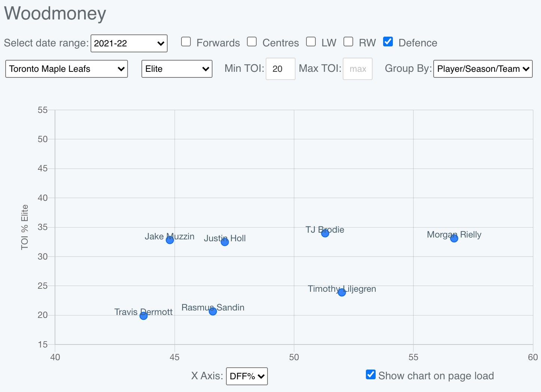541x392 pixels.
Task: Click the Morgan Rielly data point
Action: tap(454, 238)
